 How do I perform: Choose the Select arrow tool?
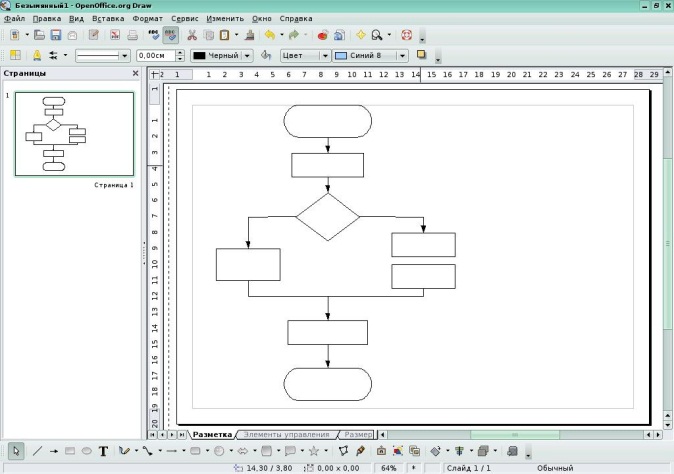click(16, 451)
